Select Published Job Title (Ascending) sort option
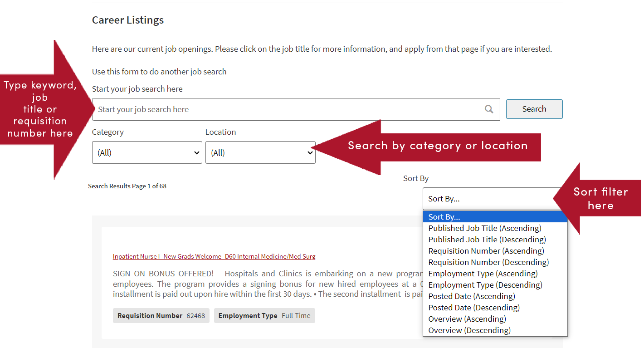This screenshot has width=644, height=348. click(484, 228)
